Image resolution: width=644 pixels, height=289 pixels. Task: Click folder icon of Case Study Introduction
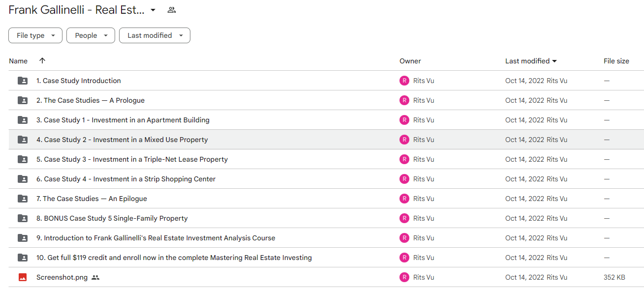coord(23,81)
